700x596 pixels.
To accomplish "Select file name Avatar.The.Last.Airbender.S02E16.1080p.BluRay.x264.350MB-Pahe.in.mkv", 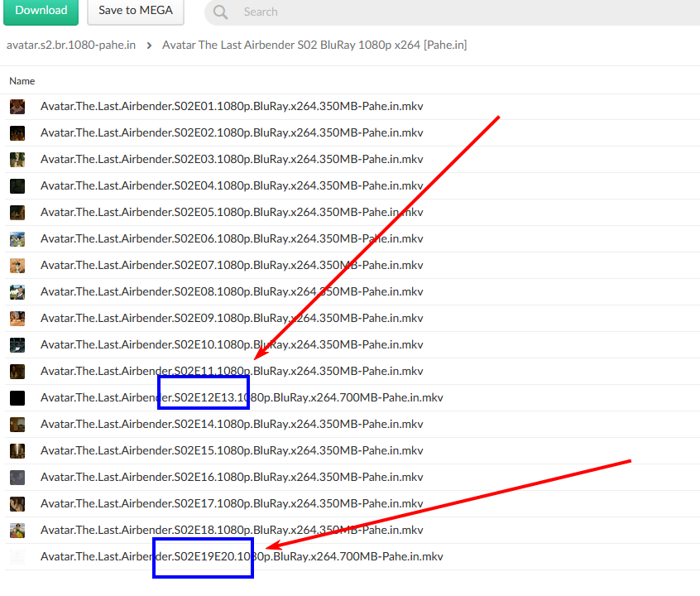I will [x=232, y=477].
